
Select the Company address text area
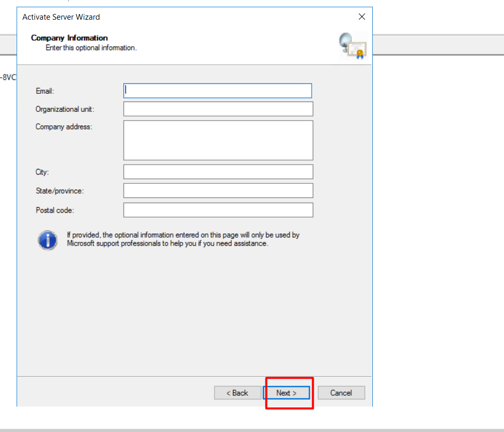coord(218,140)
